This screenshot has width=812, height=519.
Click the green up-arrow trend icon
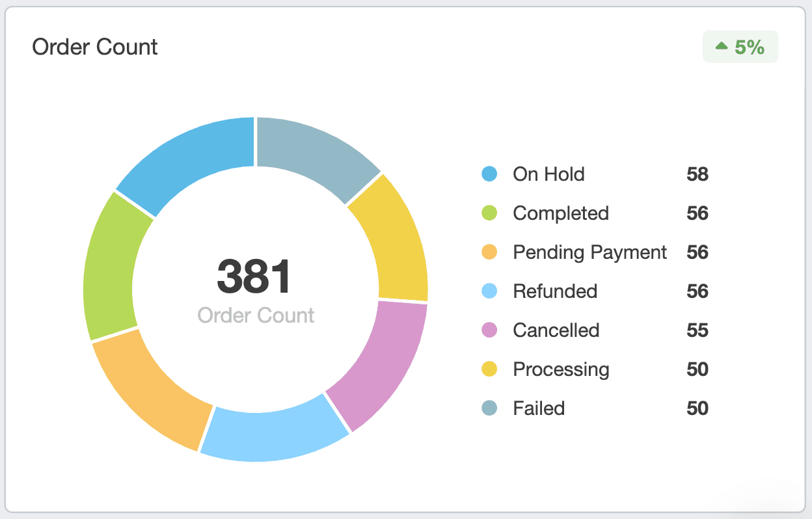point(721,46)
